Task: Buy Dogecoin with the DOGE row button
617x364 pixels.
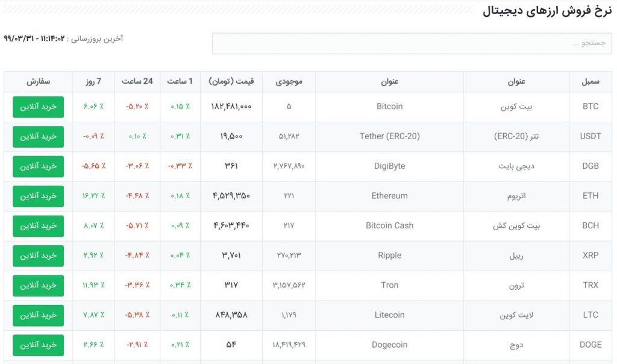Action: click(38, 345)
